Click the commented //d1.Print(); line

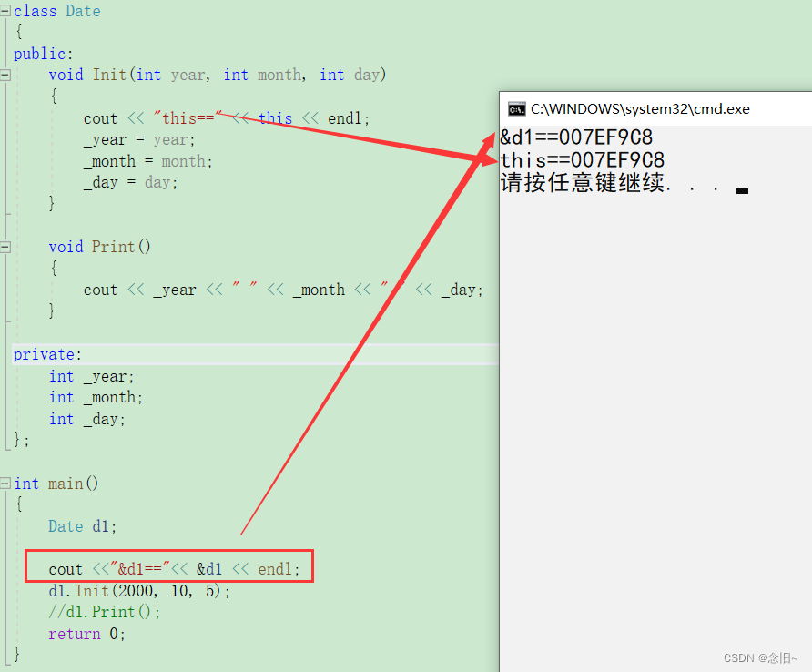pos(105,613)
